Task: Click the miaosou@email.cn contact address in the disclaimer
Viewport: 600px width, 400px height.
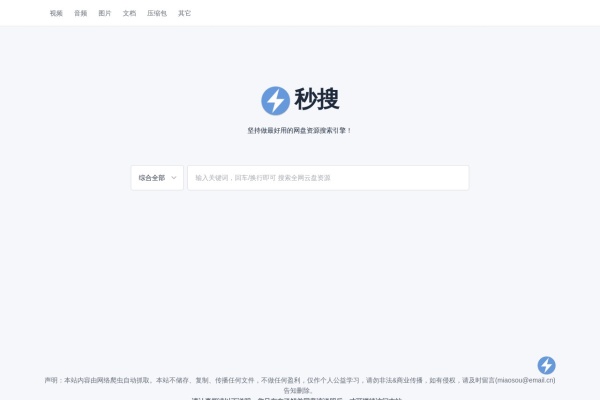Action: (525, 380)
